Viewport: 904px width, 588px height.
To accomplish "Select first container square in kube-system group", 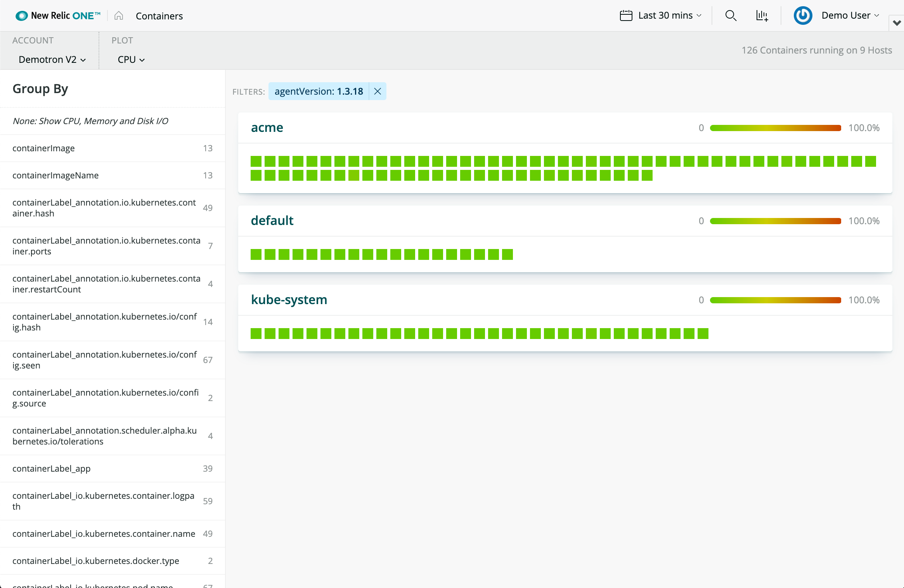I will pos(256,334).
